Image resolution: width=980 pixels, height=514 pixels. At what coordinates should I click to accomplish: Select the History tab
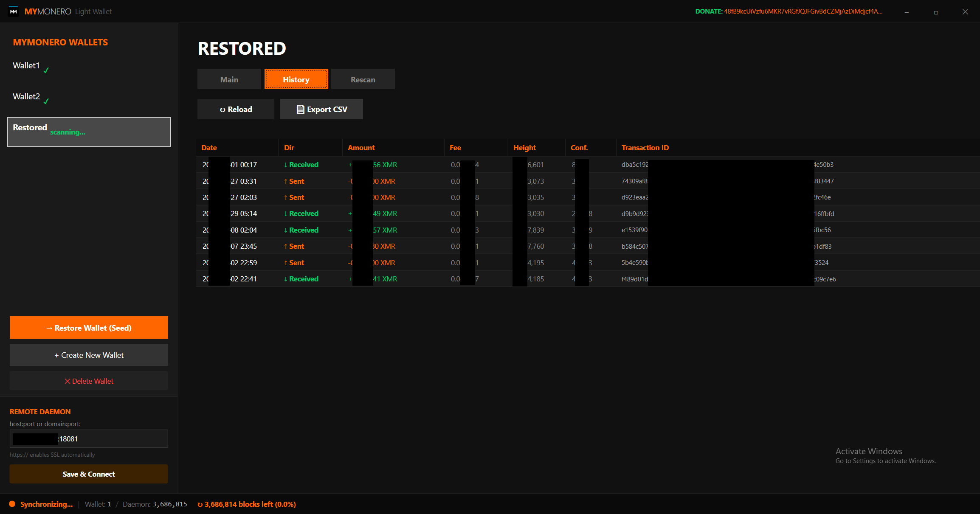(x=296, y=79)
